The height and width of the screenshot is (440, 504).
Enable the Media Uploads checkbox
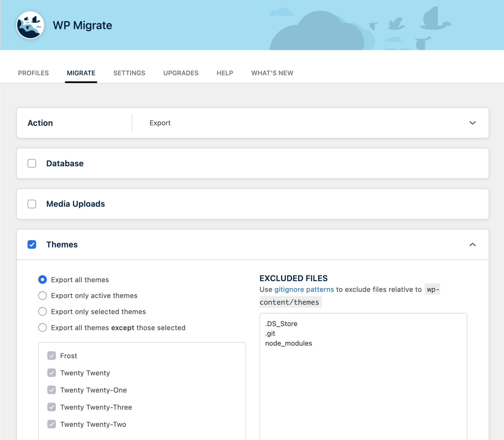click(32, 204)
